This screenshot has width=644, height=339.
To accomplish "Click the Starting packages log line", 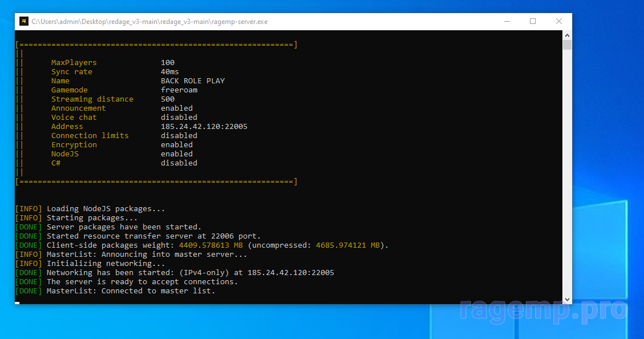I will click(76, 218).
